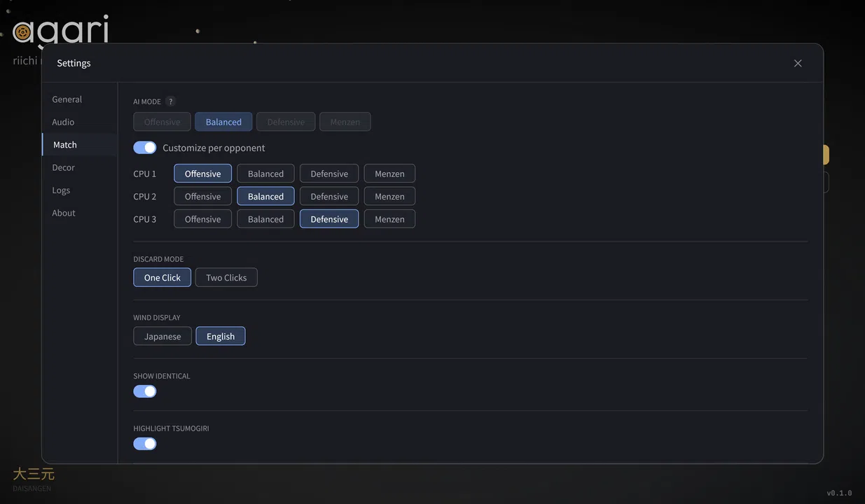Select One Click discard mode
This screenshot has height=504, width=865.
click(x=162, y=278)
